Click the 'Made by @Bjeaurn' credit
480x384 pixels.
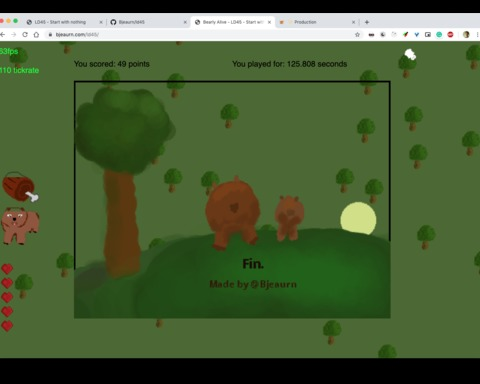point(253,284)
